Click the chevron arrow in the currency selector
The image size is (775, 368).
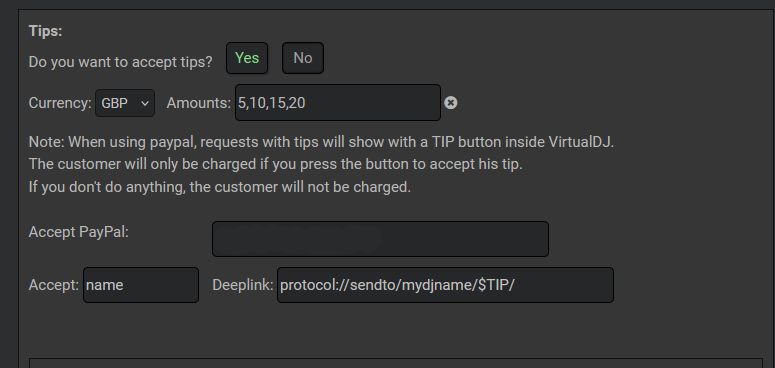144,103
